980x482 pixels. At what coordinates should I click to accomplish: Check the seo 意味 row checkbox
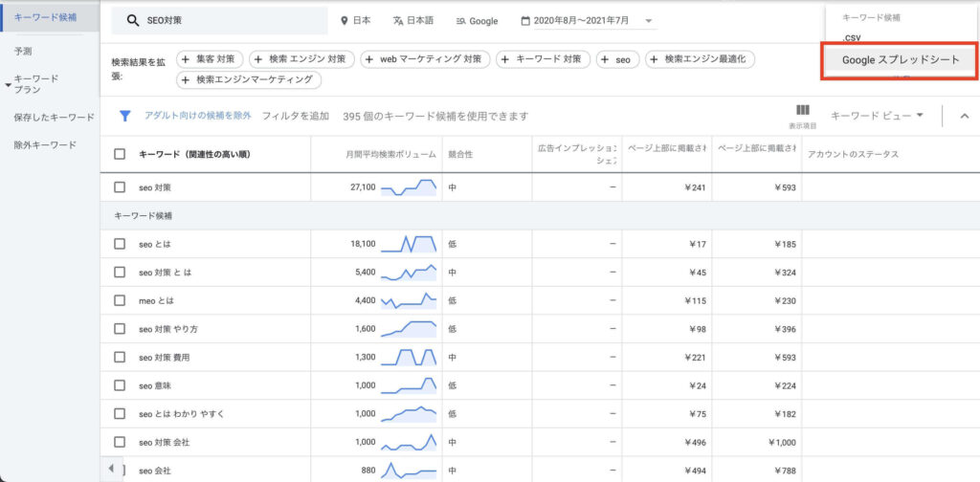click(120, 385)
